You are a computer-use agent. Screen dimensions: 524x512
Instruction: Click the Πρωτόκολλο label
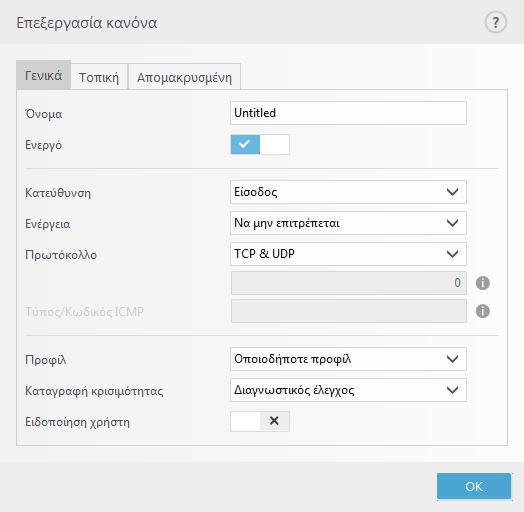click(x=61, y=255)
